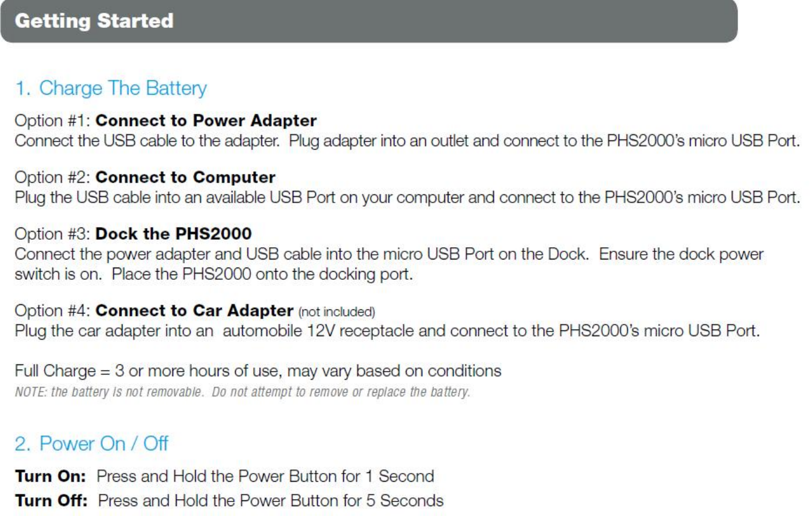The width and height of the screenshot is (812, 516).
Task: Click the "Connect to Power Adapter" bold title
Action: pos(206,120)
